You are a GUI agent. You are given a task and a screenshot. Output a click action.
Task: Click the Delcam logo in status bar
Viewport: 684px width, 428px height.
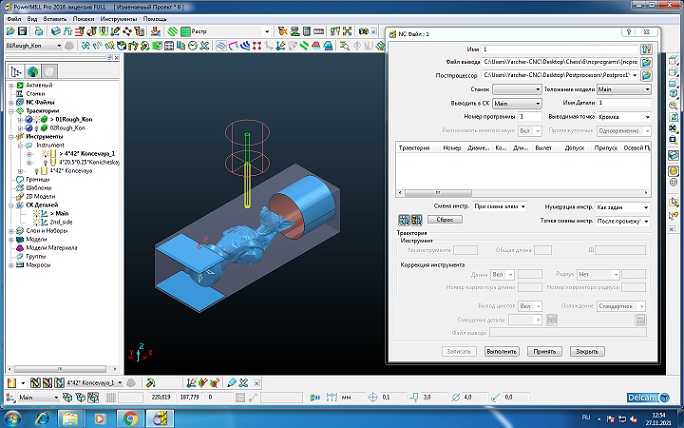tap(644, 398)
